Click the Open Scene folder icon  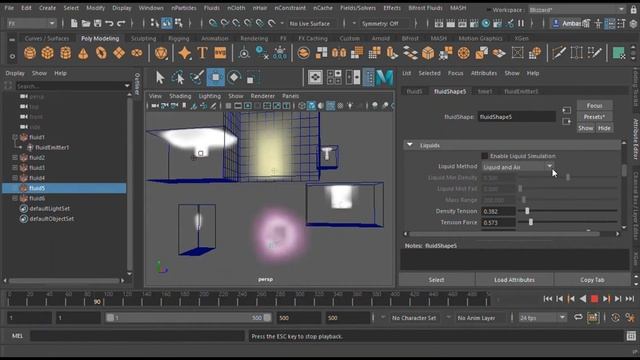(86, 23)
